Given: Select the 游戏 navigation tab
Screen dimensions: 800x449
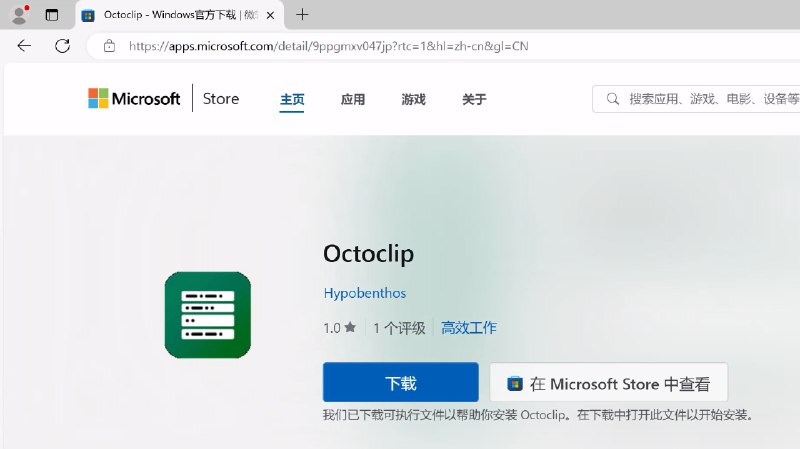Looking at the screenshot, I should (413, 99).
